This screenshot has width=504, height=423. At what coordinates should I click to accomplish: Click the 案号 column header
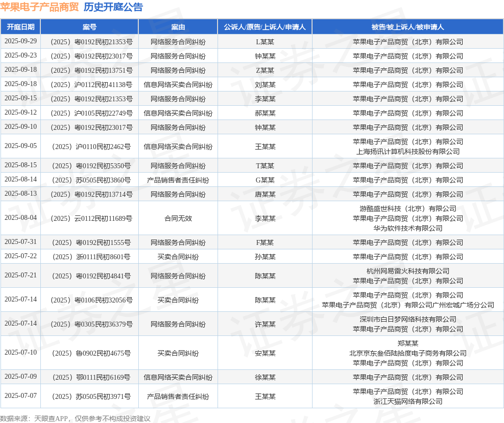90,27
